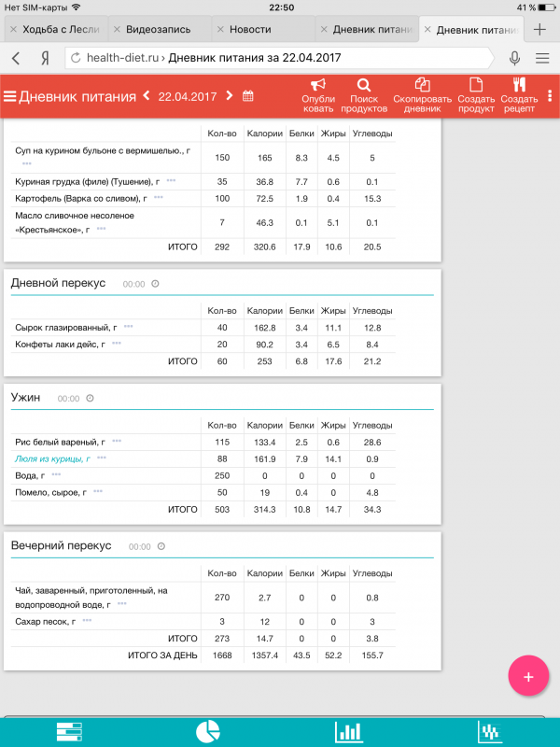Open the hamburger menu beside Дневник питания
Viewport: 560px width, 747px height.
point(10,96)
